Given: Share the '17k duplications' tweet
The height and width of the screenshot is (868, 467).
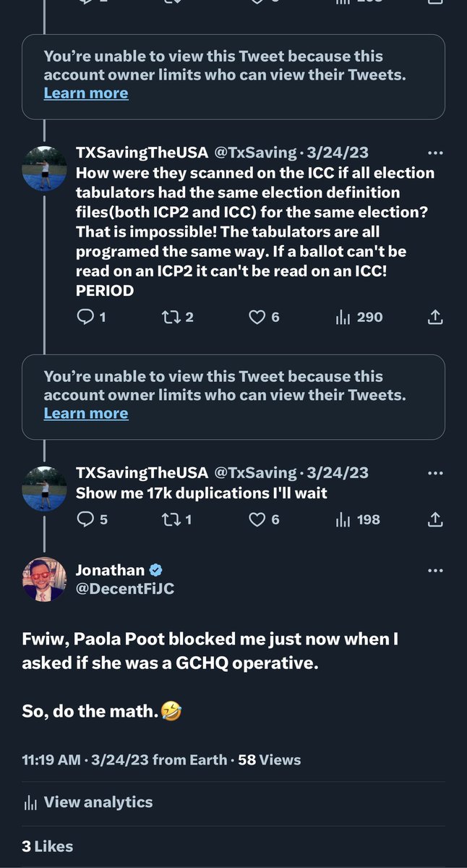Looking at the screenshot, I should click(x=435, y=519).
